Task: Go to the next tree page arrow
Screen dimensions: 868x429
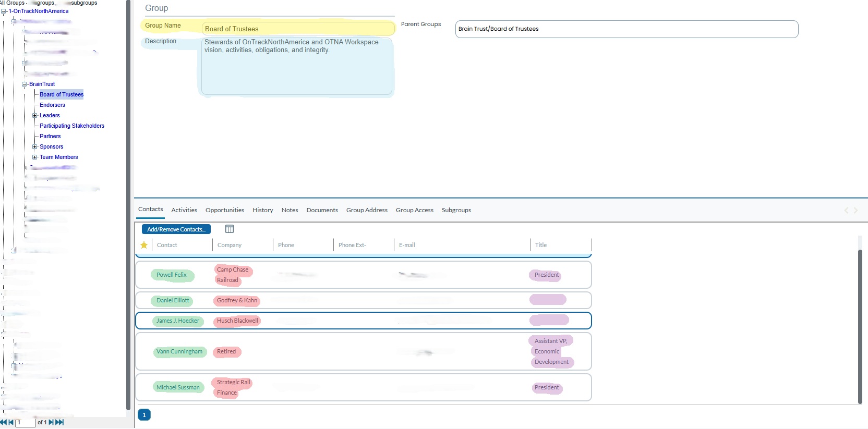Action: click(51, 422)
